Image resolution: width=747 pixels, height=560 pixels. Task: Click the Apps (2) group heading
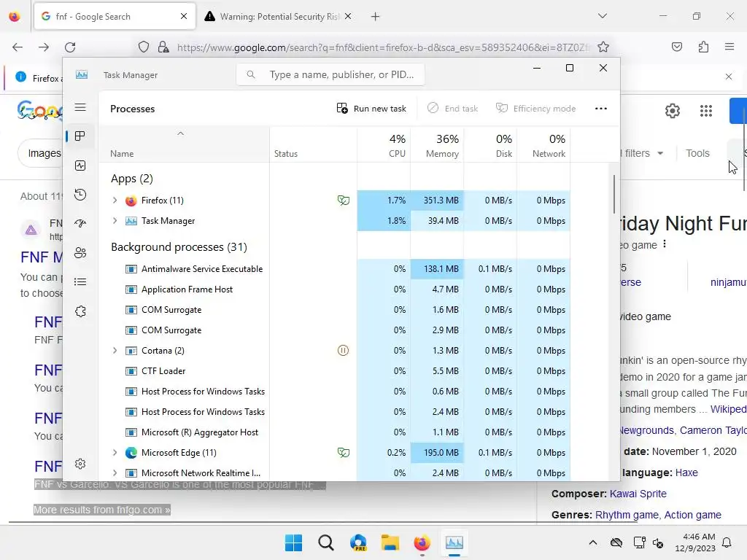(x=132, y=179)
